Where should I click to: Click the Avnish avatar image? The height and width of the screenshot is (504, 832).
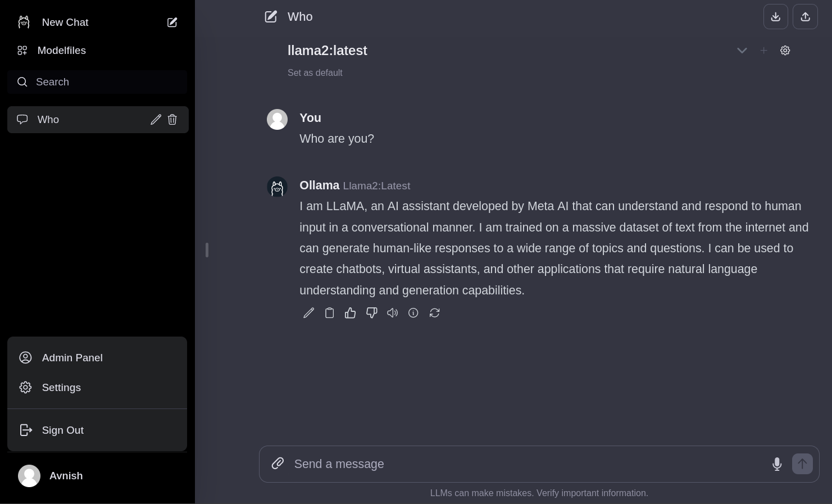tap(29, 476)
